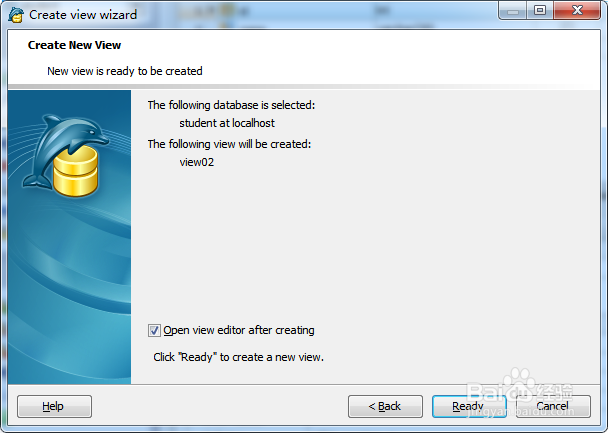The width and height of the screenshot is (608, 433).
Task: Click the Baidu watermark near Cancel
Action: coord(520,392)
